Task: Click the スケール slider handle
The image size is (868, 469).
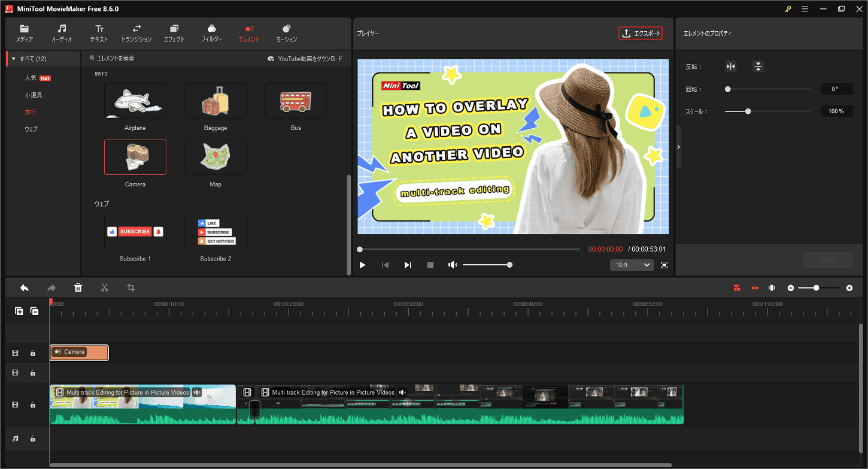Action: [x=747, y=110]
